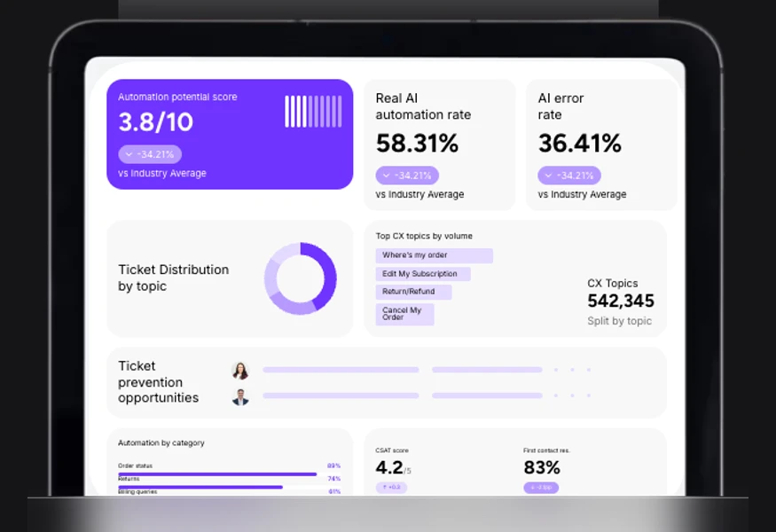Click the CX Topics 542,345 total
This screenshot has height=532, width=776.
pyautogui.click(x=621, y=301)
